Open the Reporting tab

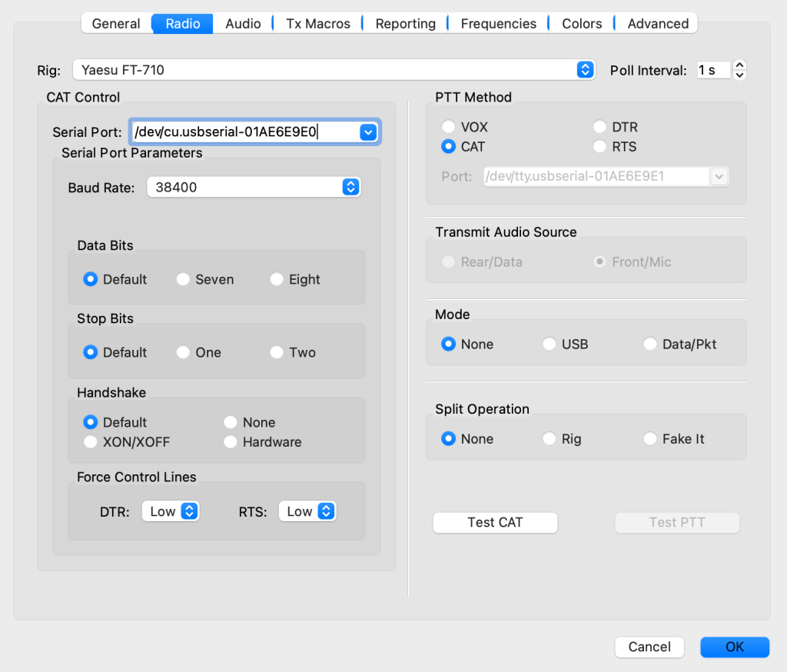tap(405, 24)
